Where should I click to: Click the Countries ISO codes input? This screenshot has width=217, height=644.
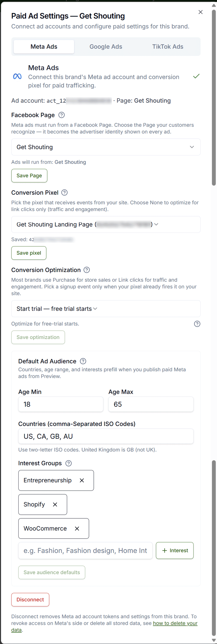(x=106, y=436)
